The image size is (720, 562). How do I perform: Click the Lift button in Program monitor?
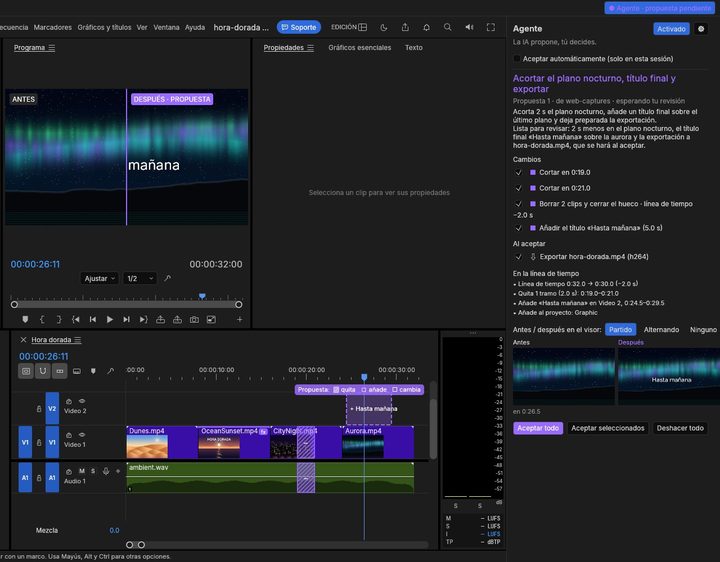(x=160, y=320)
